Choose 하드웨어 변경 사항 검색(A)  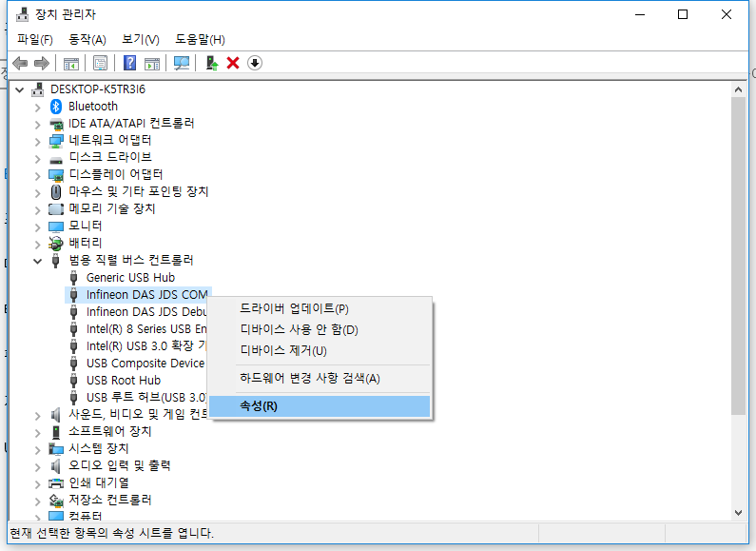coord(320,378)
